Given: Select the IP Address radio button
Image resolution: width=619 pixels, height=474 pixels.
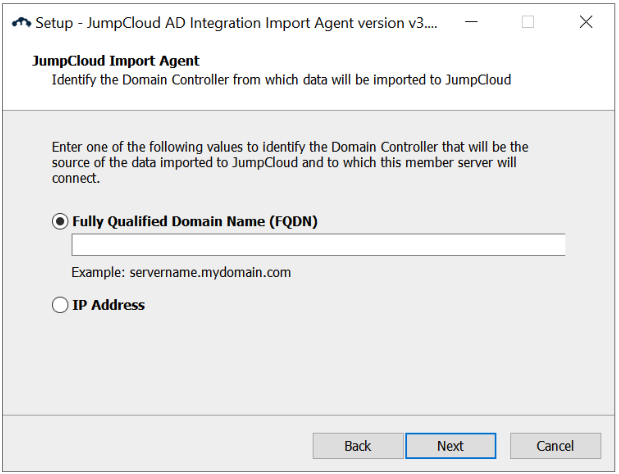Looking at the screenshot, I should (60, 305).
